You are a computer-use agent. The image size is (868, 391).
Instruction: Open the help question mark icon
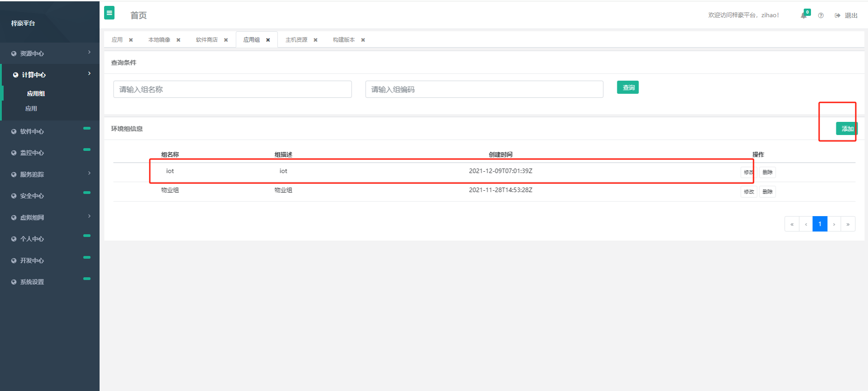coord(821,15)
